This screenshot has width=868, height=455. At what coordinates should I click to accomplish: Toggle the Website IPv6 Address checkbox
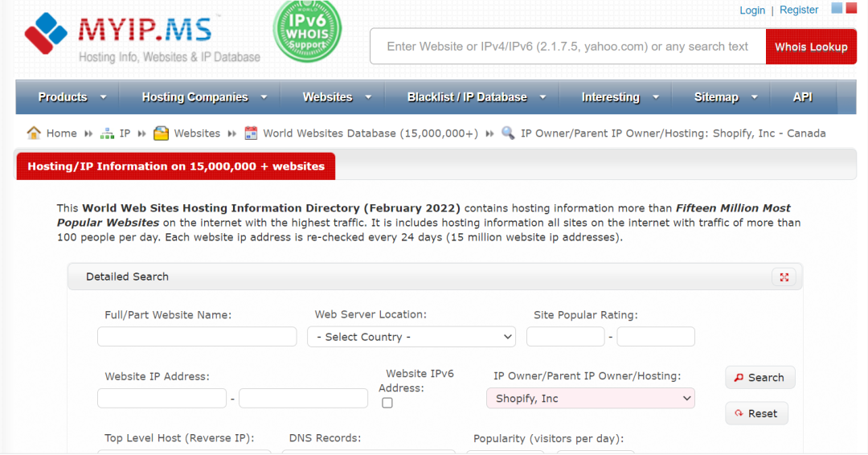pos(387,403)
